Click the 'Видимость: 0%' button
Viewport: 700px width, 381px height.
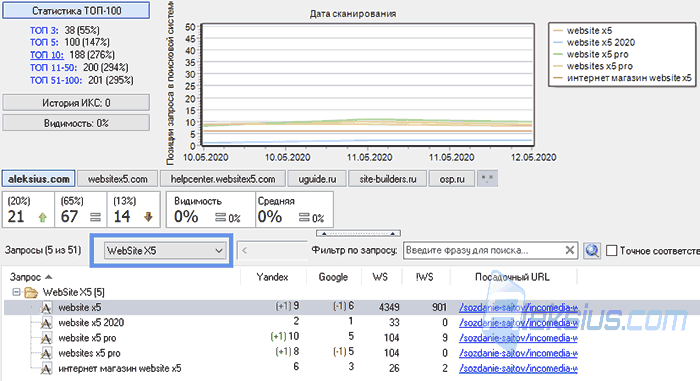coord(76,123)
